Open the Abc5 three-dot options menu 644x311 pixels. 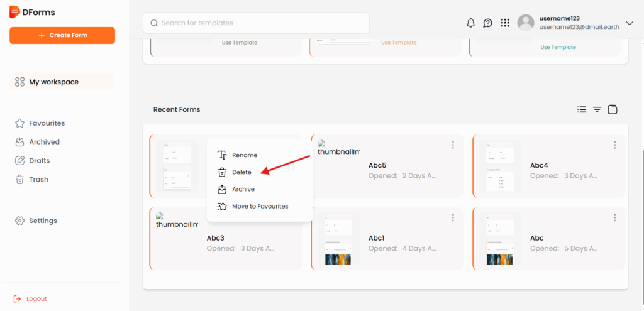(453, 145)
